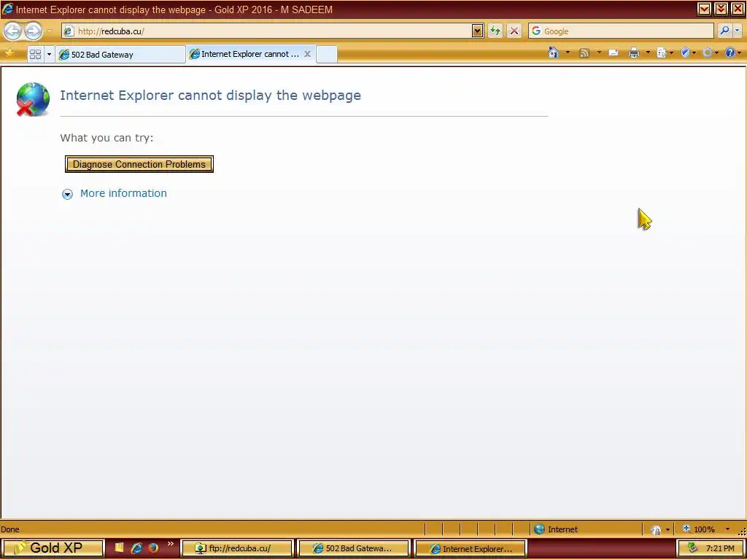Minimize the Internet Explorer window

point(704,9)
